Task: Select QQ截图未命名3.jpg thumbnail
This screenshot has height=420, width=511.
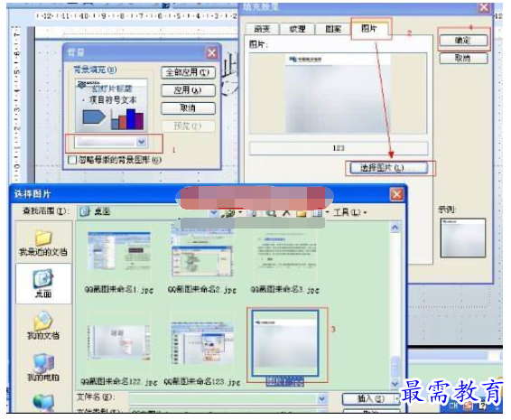Action: (285, 251)
